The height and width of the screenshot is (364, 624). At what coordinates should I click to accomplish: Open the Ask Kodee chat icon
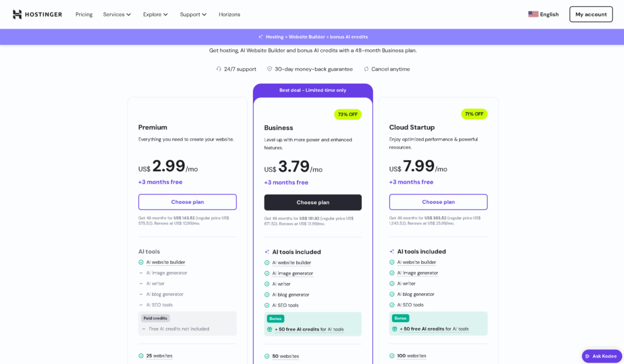click(587, 356)
